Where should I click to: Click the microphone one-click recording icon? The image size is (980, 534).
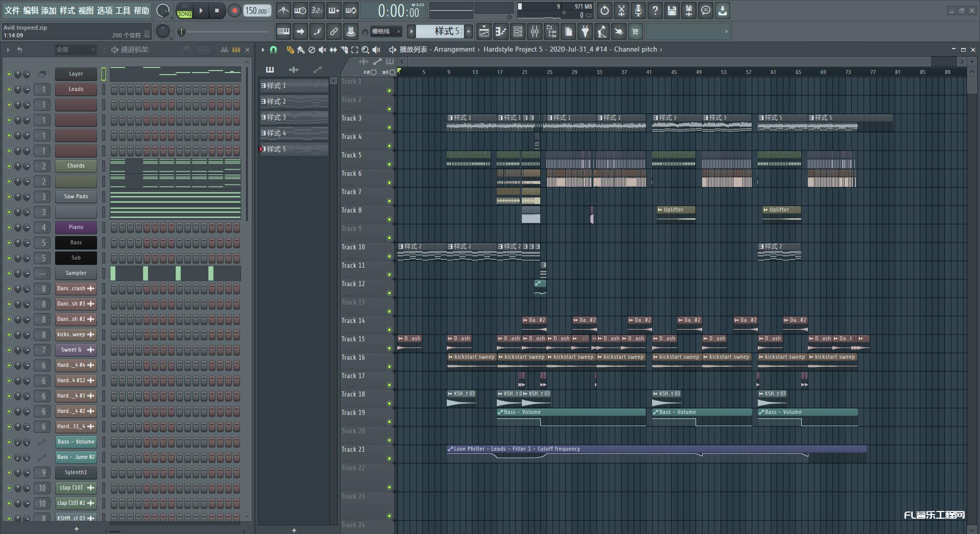click(x=638, y=10)
